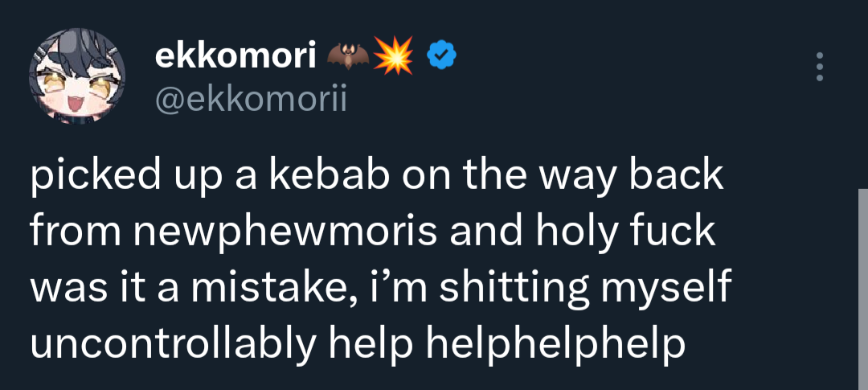Click the scrollbar on the right edge
Image resolution: width=868 pixels, height=390 pixels.
pos(862,289)
